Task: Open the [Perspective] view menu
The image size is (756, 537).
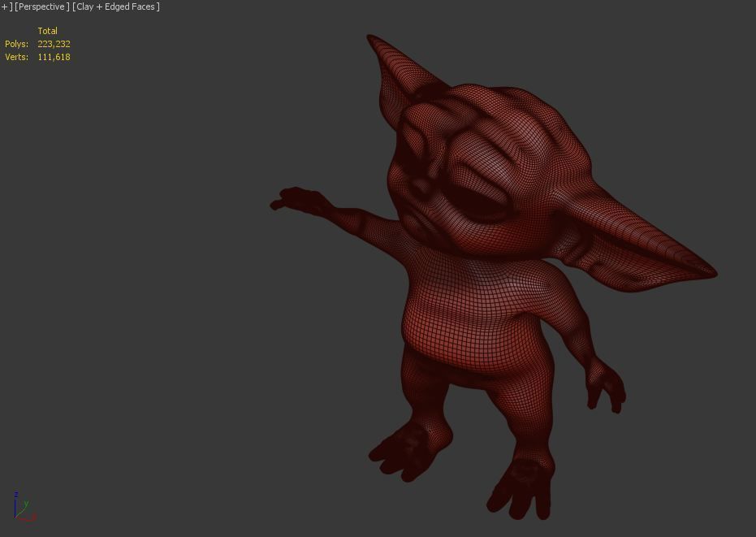Action: coord(42,6)
